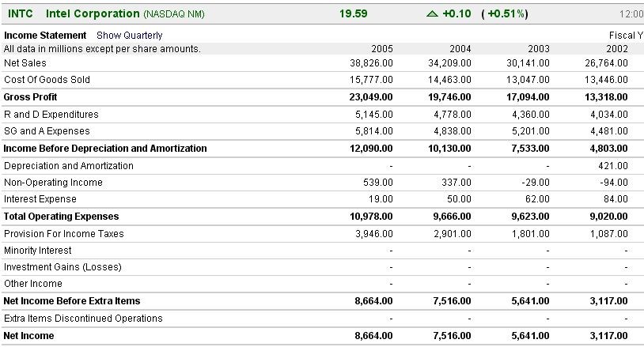This screenshot has width=644, height=347.
Task: Select Net Income Before Extra Items label
Action: point(72,301)
